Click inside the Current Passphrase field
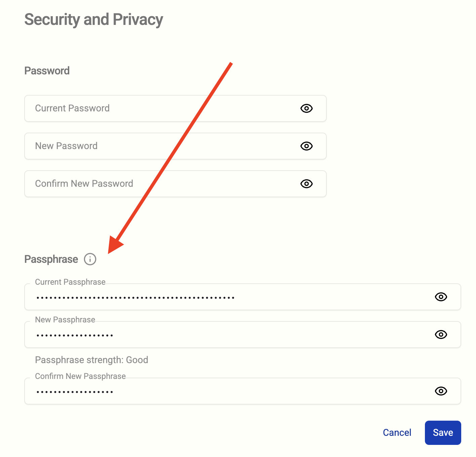Viewport: 476px width, 457px height. 229,297
